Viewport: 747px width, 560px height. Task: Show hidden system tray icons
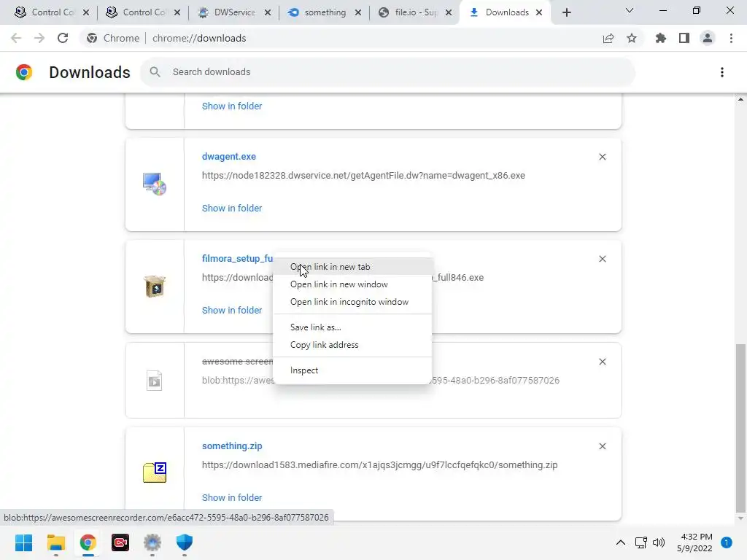click(620, 542)
